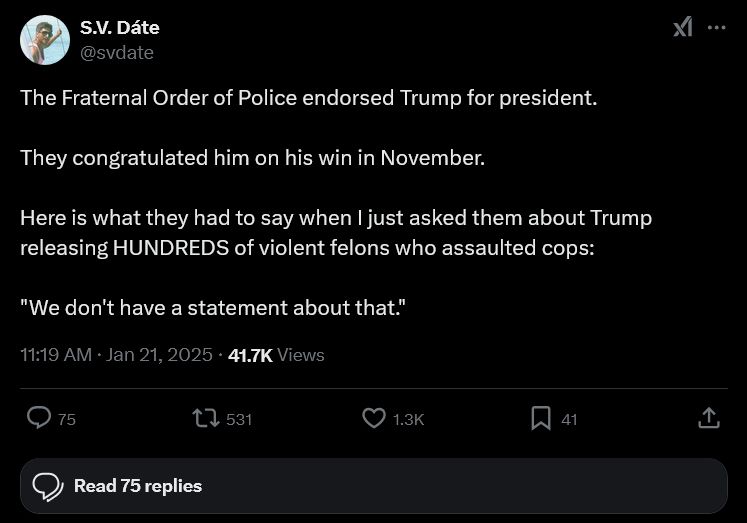The height and width of the screenshot is (523, 747).
Task: Click the 531 reposts count
Action: click(x=239, y=420)
